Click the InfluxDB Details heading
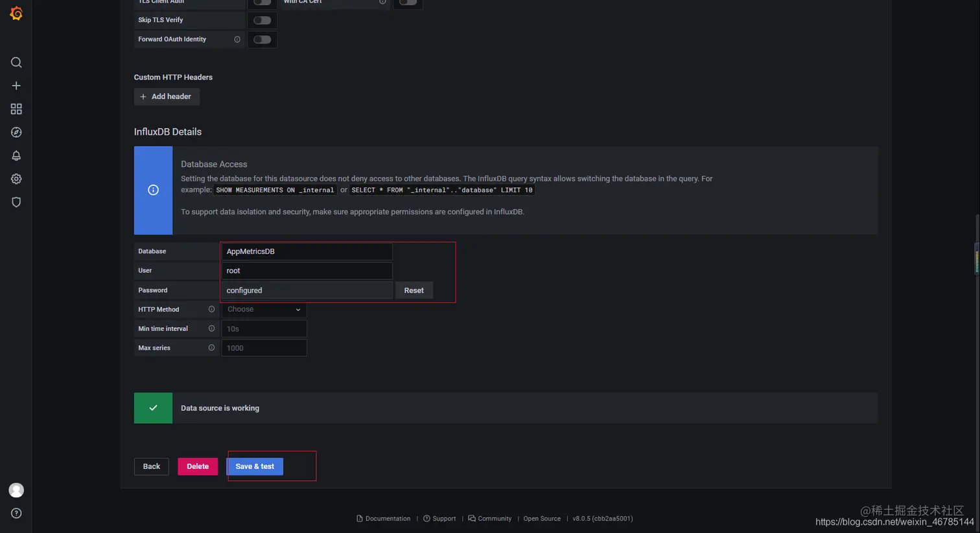980x533 pixels. 168,131
